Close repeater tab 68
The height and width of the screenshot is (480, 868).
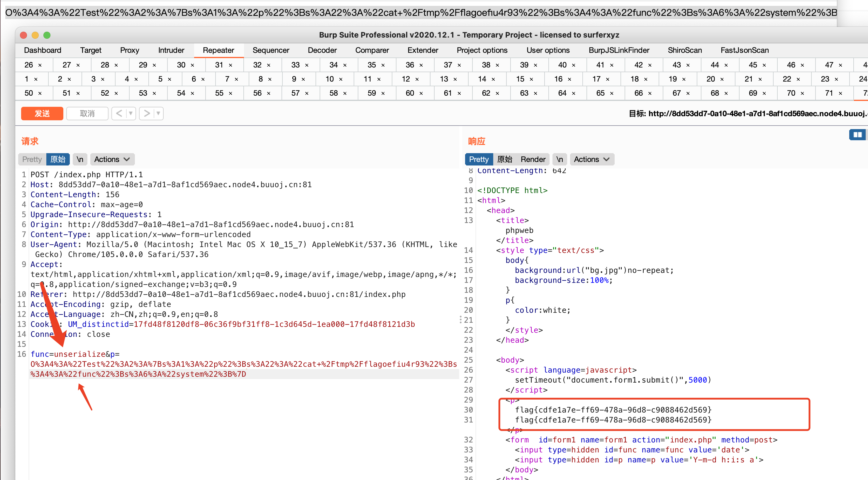(726, 93)
